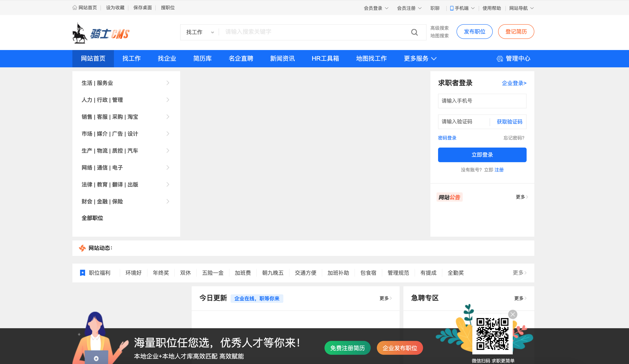The height and width of the screenshot is (364, 629).
Task: Expand the 财会 | 金融 | 保险 category
Action: click(x=126, y=201)
